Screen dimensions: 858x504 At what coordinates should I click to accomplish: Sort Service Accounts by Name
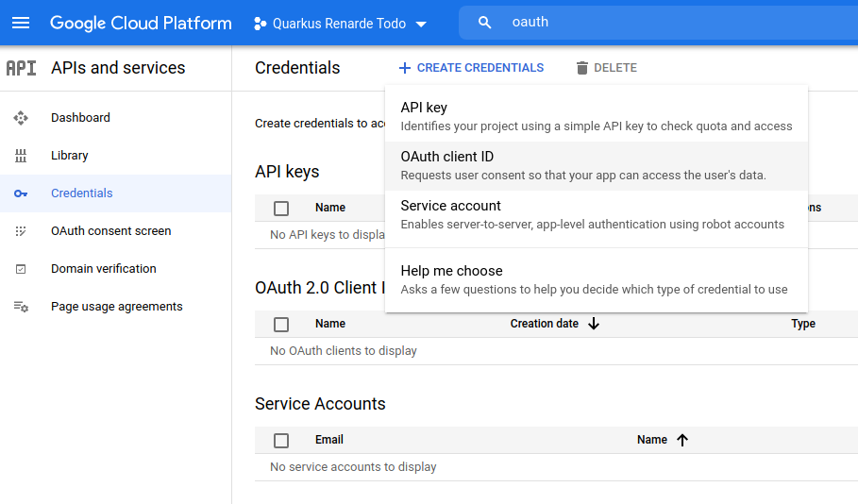point(651,440)
